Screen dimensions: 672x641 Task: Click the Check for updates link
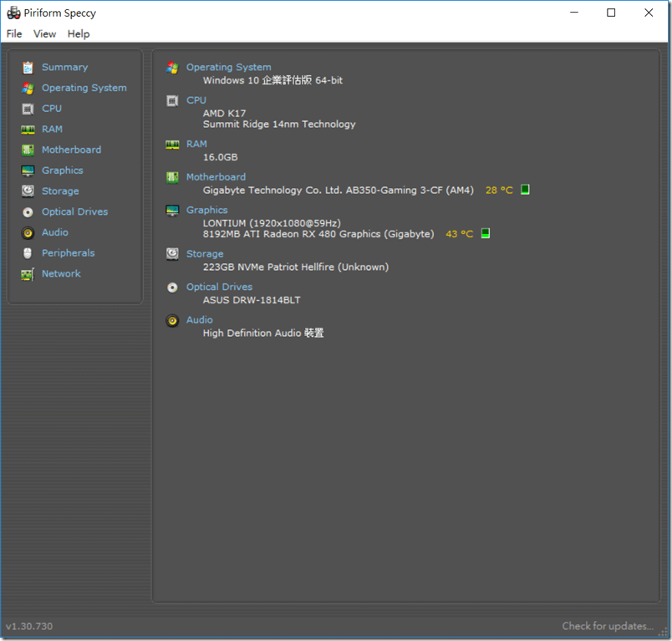click(608, 626)
